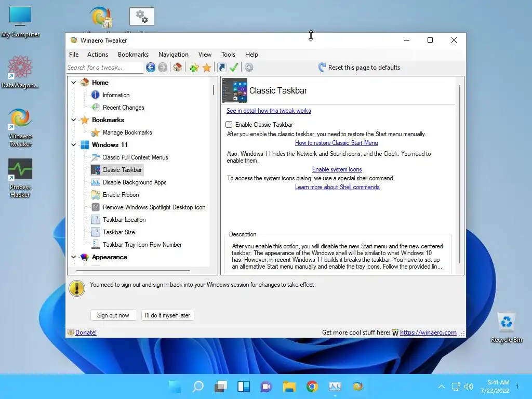Select Recent Changes tree item

click(124, 108)
